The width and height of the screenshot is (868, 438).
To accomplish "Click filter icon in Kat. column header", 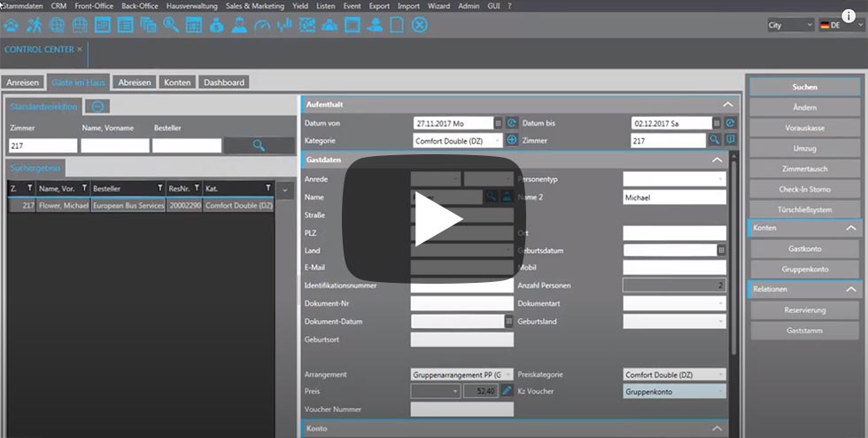I will [x=267, y=189].
